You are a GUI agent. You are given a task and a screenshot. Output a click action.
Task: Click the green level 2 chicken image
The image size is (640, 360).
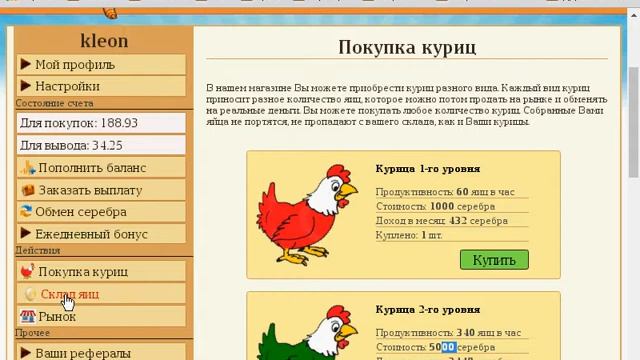(307, 333)
